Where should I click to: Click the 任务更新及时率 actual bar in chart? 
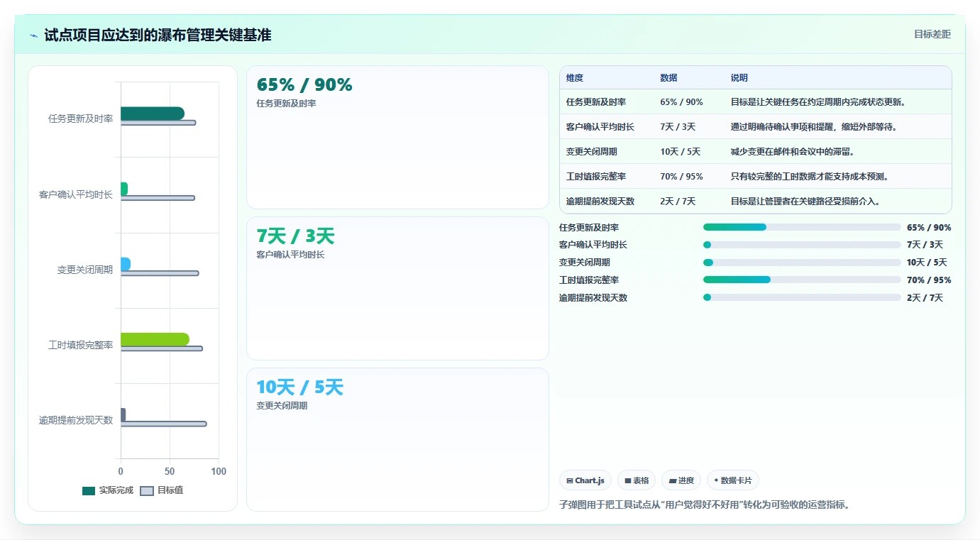pyautogui.click(x=153, y=114)
